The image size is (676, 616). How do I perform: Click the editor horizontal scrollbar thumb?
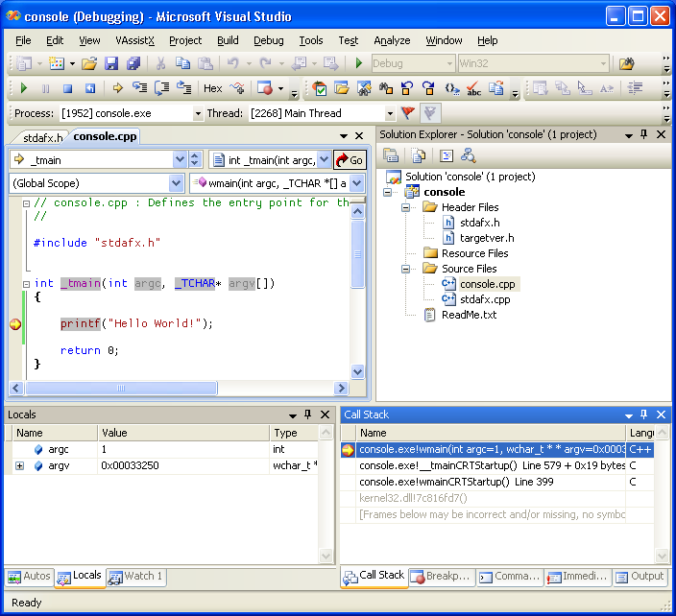point(121,389)
